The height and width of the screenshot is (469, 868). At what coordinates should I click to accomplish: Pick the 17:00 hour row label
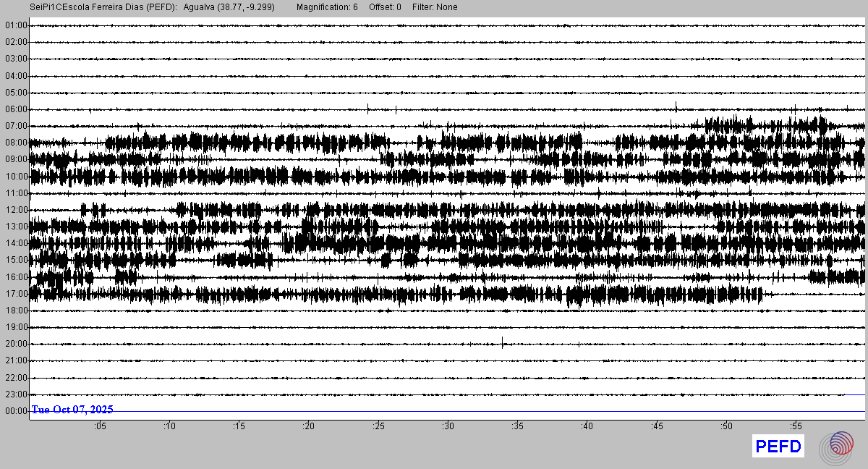(16, 294)
